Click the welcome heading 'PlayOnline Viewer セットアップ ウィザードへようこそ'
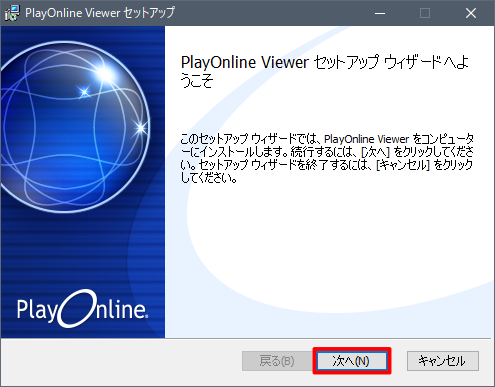 [x=325, y=72]
